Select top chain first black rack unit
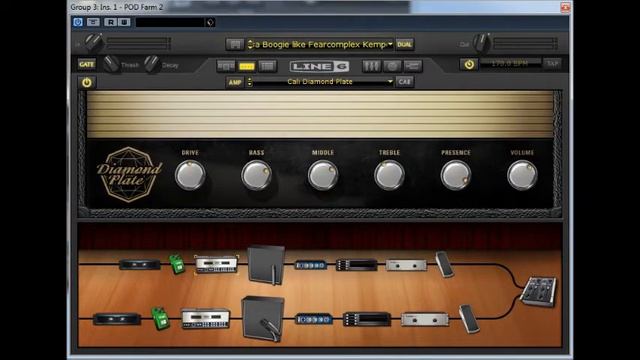The image size is (640, 360). point(140,264)
